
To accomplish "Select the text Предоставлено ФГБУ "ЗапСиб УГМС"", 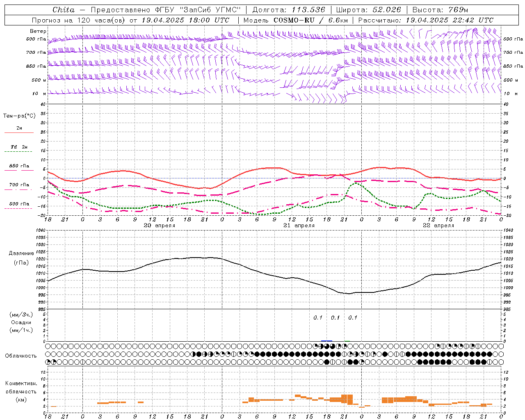I will tap(165, 10).
